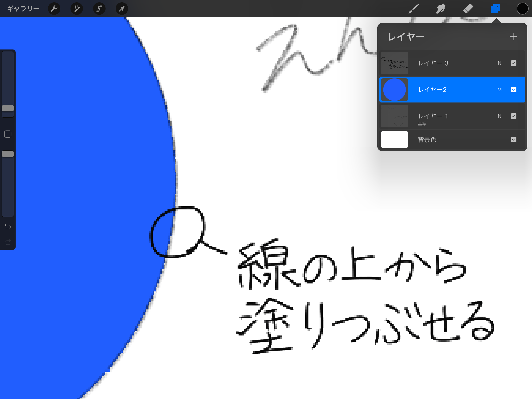Open blend mode N for レイヤー 3
The width and height of the screenshot is (532, 399).
[499, 63]
